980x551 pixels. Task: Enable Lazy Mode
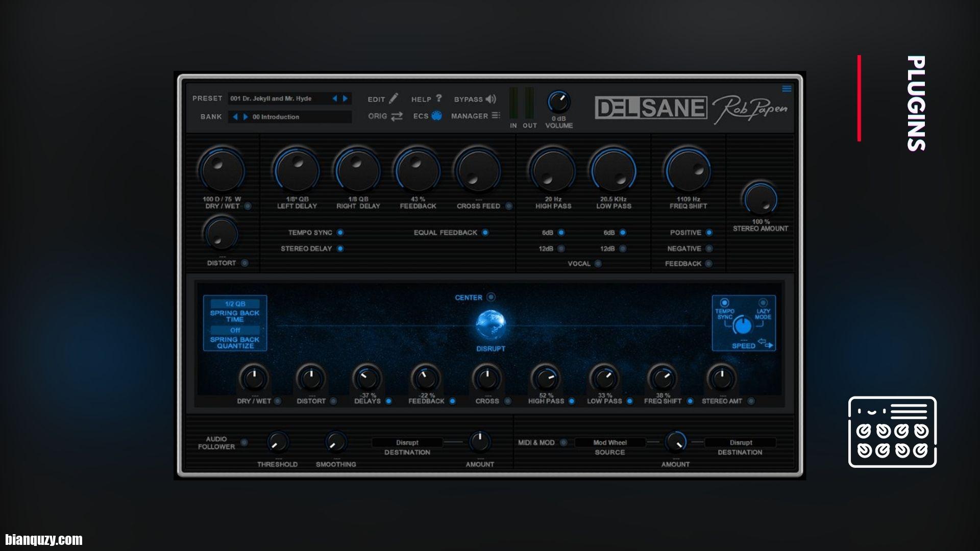point(763,303)
